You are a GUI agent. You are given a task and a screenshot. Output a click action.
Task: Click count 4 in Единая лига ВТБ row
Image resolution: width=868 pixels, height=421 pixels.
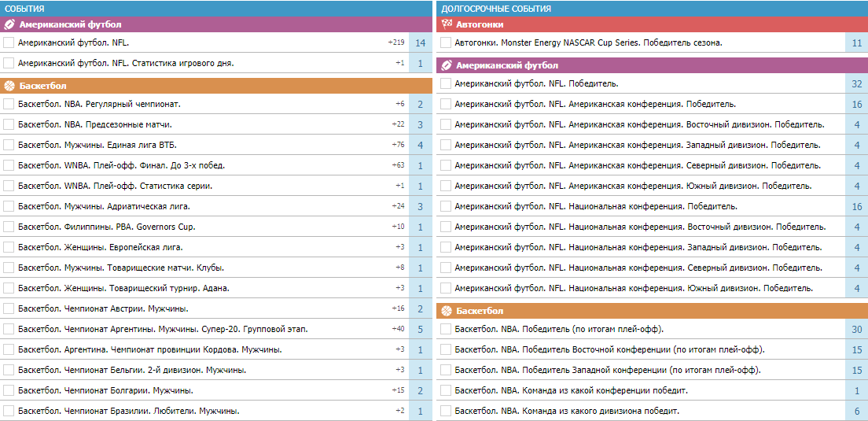click(x=420, y=145)
